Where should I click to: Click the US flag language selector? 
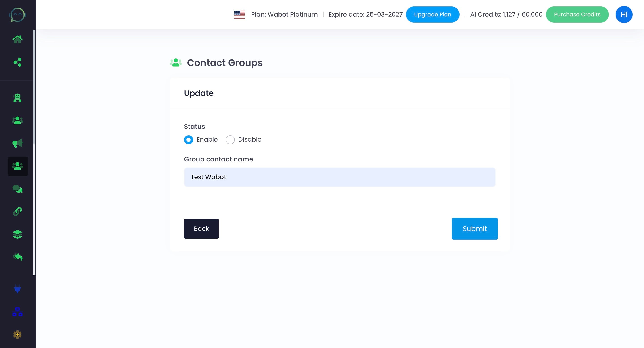[x=239, y=15]
